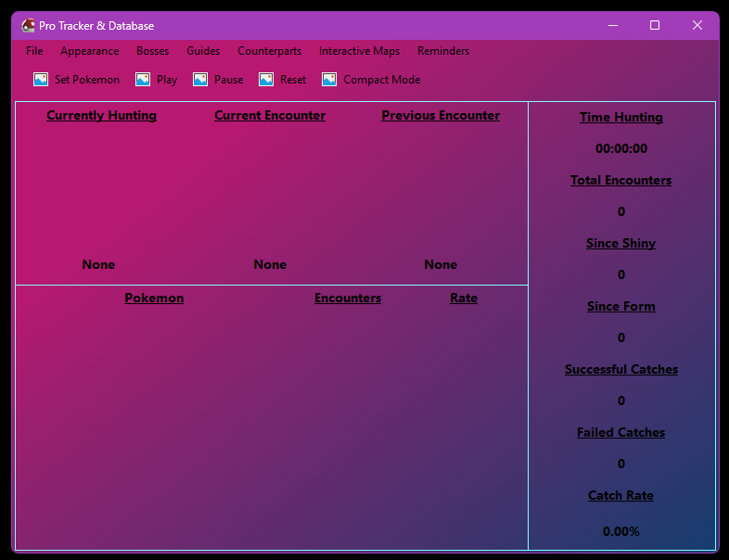Click the Reset button label
This screenshot has width=729, height=560.
293,80
